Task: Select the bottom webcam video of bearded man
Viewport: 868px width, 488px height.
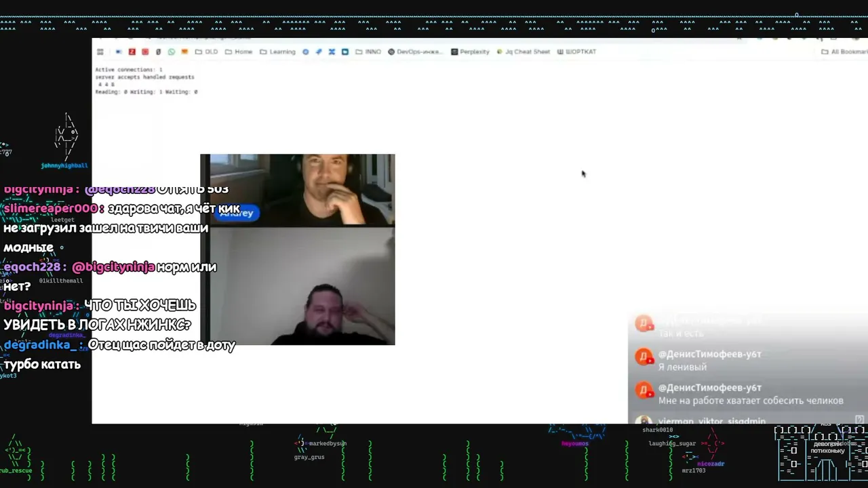Action: (302, 286)
